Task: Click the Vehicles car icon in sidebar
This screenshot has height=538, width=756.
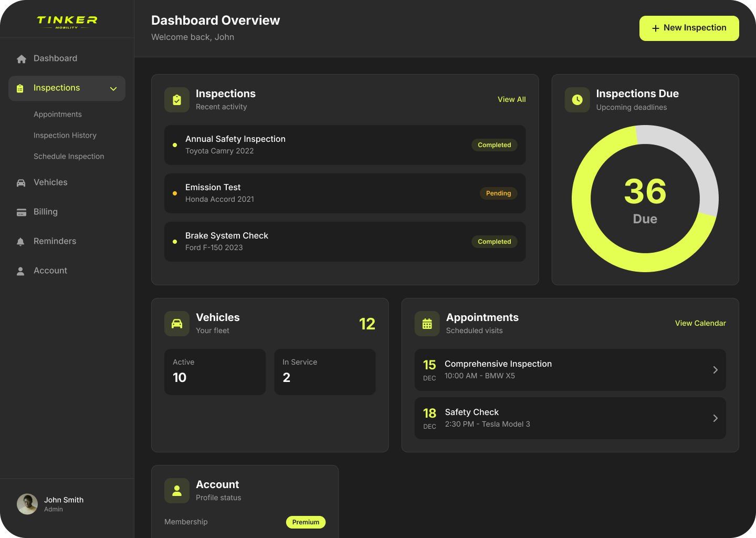Action: [x=21, y=182]
